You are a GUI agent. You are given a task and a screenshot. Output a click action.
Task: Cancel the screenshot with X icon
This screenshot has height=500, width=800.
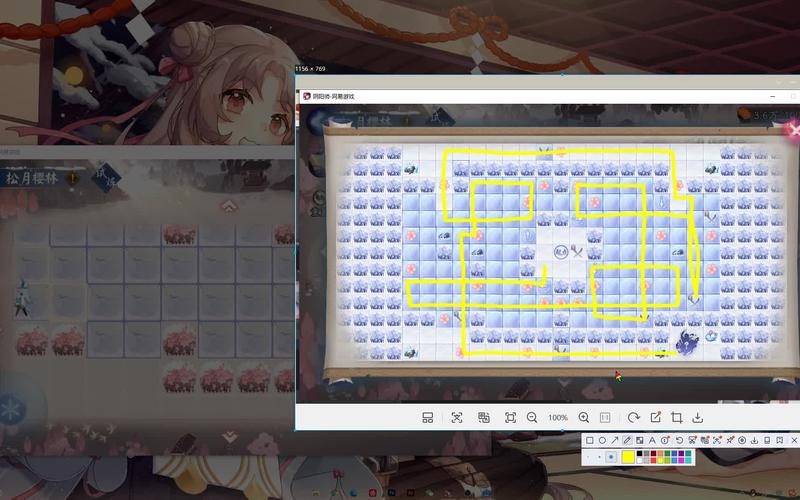click(794, 440)
